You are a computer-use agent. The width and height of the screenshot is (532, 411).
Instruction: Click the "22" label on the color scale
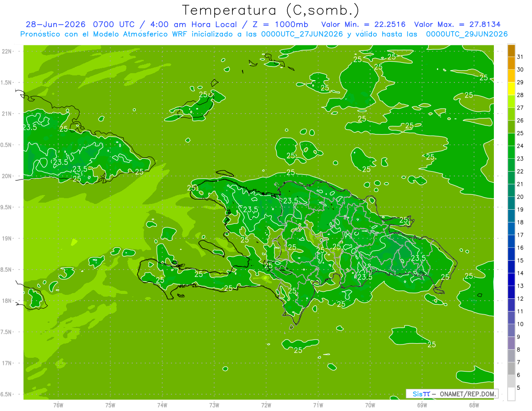click(520, 171)
